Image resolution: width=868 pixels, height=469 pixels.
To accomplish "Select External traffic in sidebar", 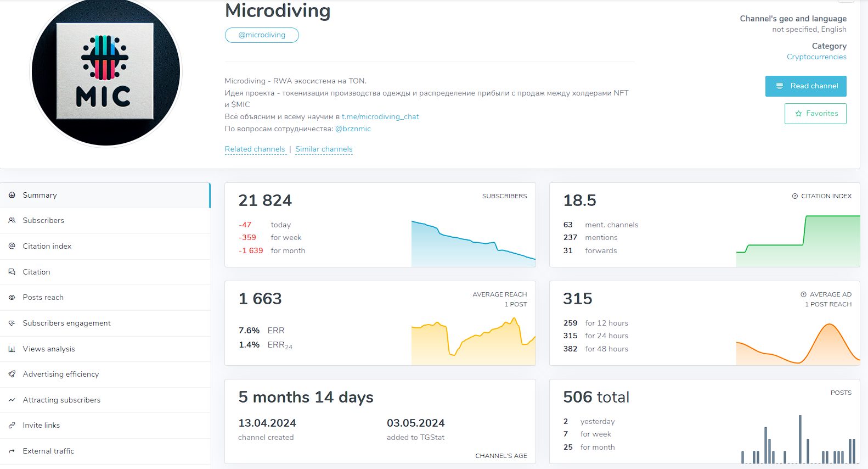I will click(105, 451).
